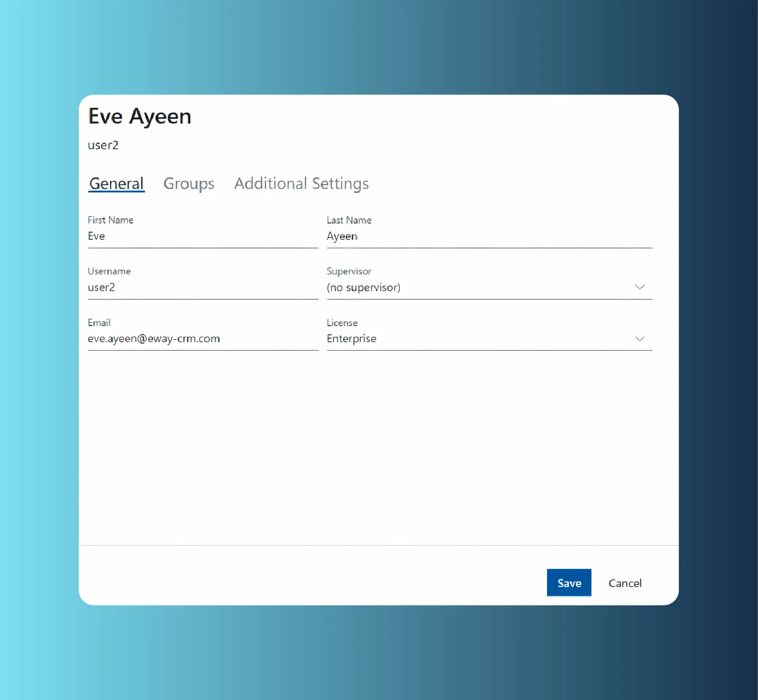Click the Username label
758x700 pixels.
point(109,271)
